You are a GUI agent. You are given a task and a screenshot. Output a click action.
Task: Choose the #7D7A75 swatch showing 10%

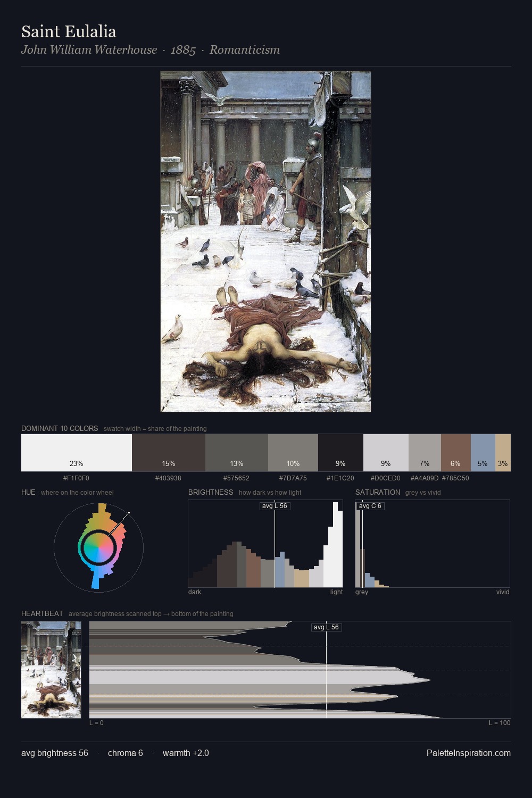point(293,453)
